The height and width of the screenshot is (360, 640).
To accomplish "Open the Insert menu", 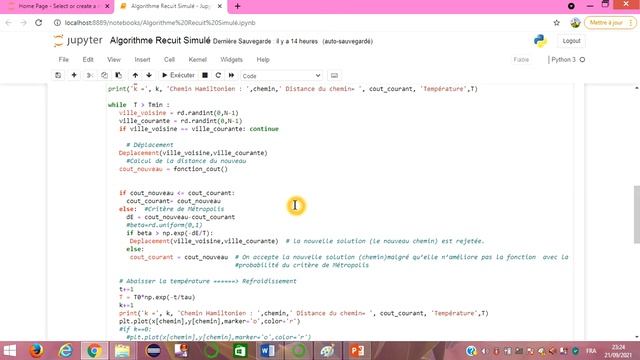I will tap(142, 60).
